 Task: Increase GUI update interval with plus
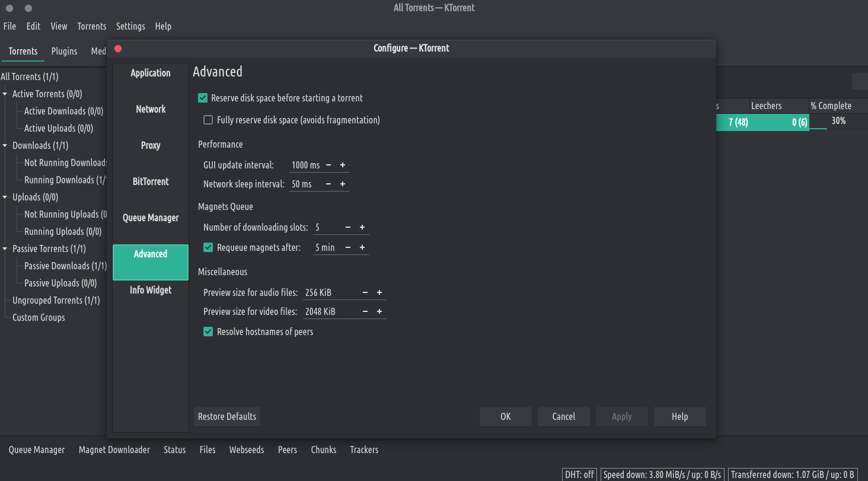click(343, 165)
